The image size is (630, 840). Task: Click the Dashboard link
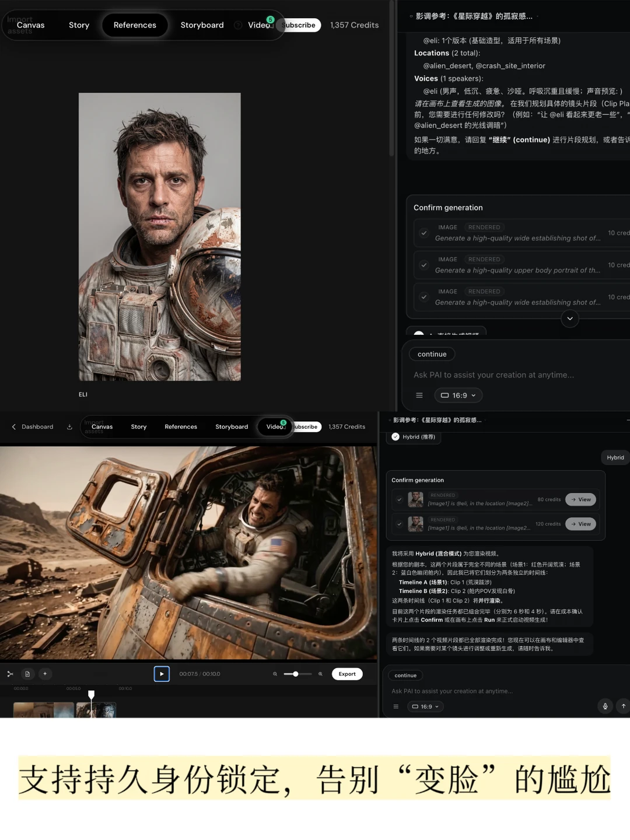37,427
